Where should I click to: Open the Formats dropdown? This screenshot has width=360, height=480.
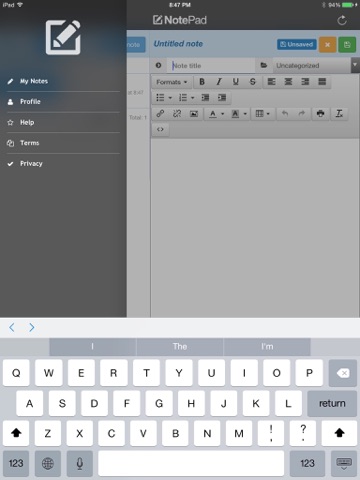[x=171, y=82]
